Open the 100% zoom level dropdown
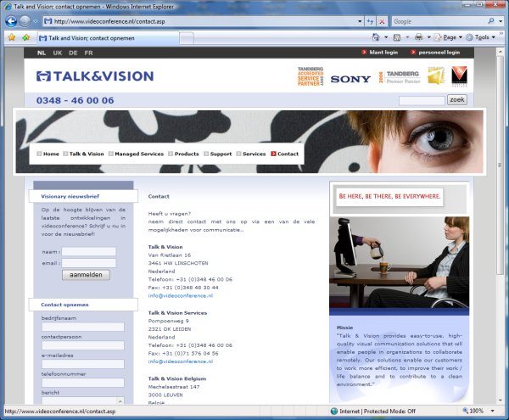This screenshot has width=509, height=420. [x=492, y=411]
